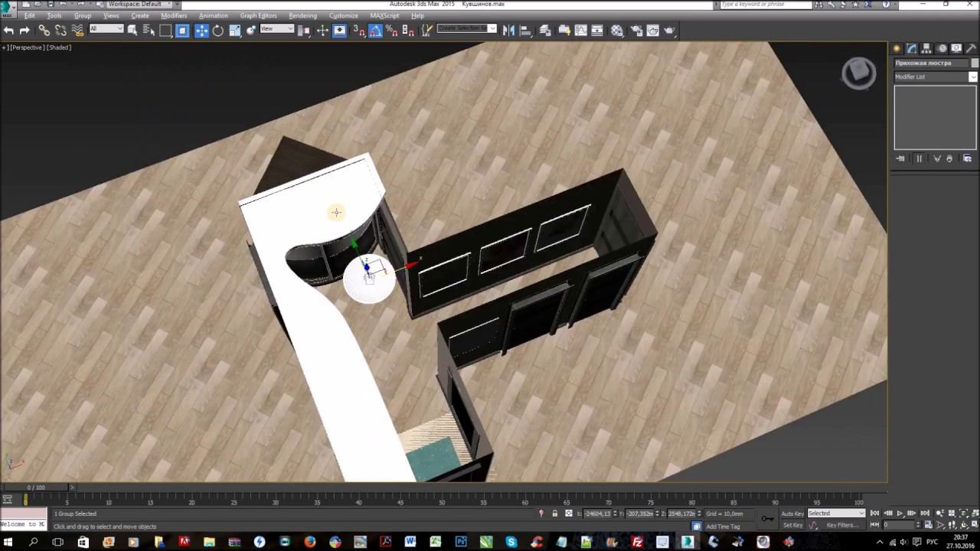This screenshot has height=551, width=980.
Task: Toggle Show End Result in modifier panel
Action: click(919, 158)
